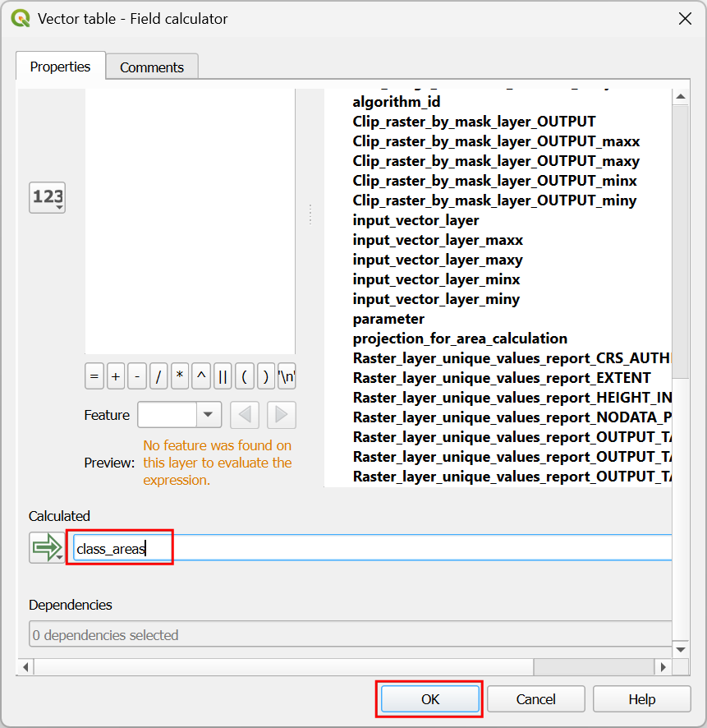The height and width of the screenshot is (728, 707).
Task: Click the Cancel button
Action: 536,699
